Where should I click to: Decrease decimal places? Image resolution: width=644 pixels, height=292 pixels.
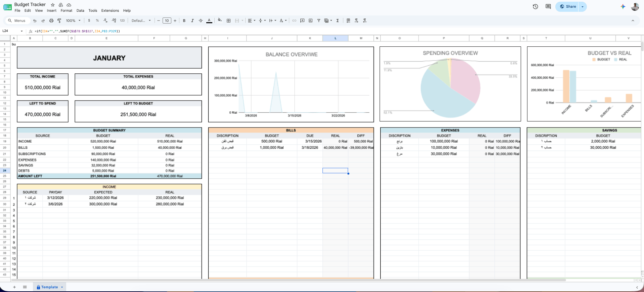click(105, 21)
